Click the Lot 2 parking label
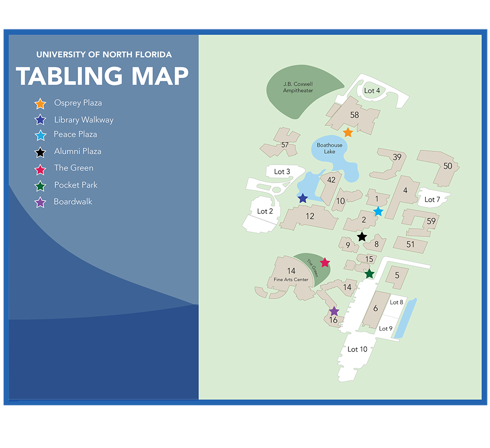 265,212
